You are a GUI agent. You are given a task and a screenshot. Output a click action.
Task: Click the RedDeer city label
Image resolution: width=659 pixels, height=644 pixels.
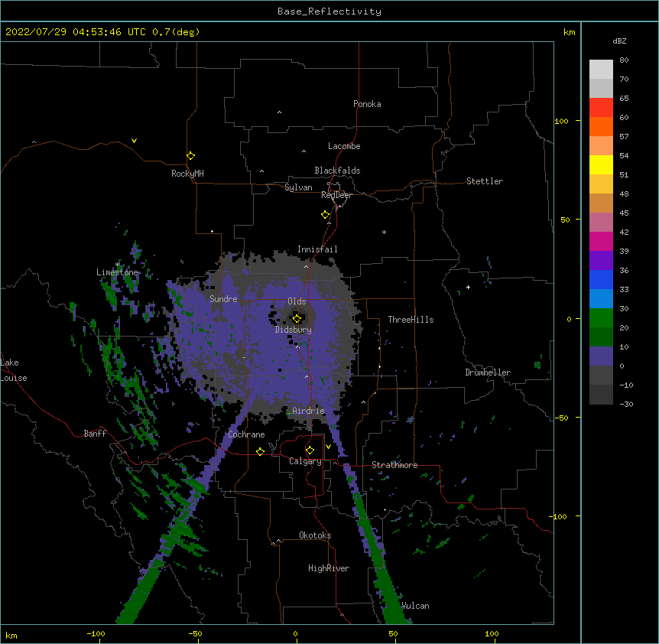pos(337,195)
